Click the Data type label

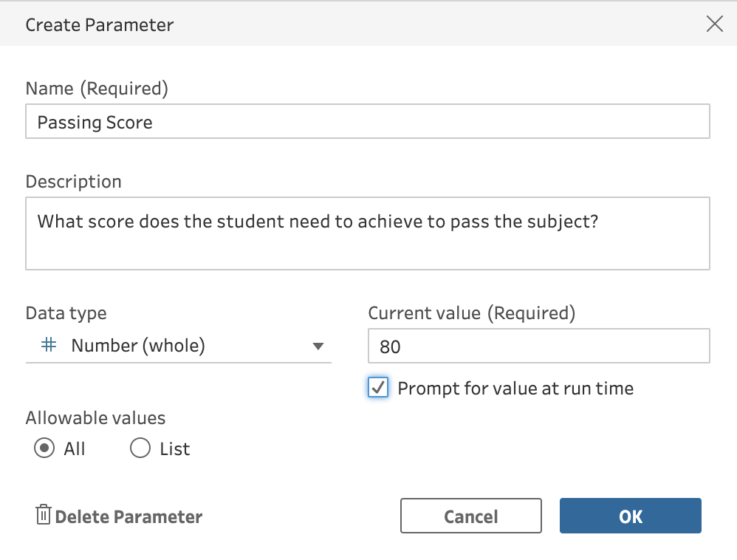pyautogui.click(x=66, y=313)
